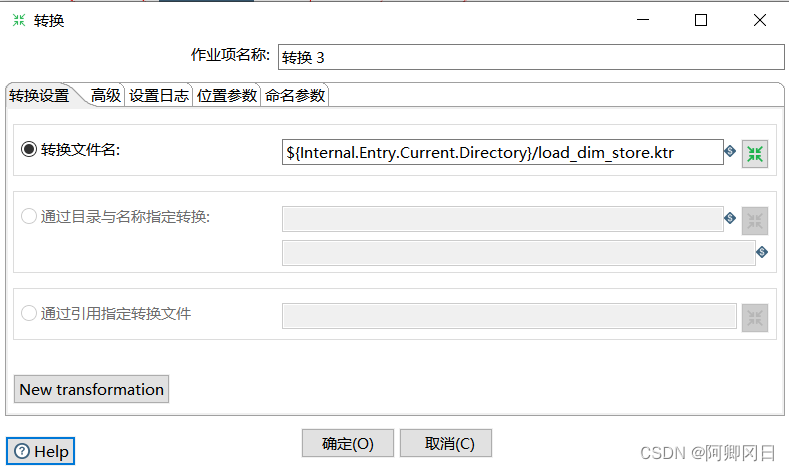Click the 作业项名称 input field
This screenshot has width=789, height=471.
pyautogui.click(x=530, y=57)
